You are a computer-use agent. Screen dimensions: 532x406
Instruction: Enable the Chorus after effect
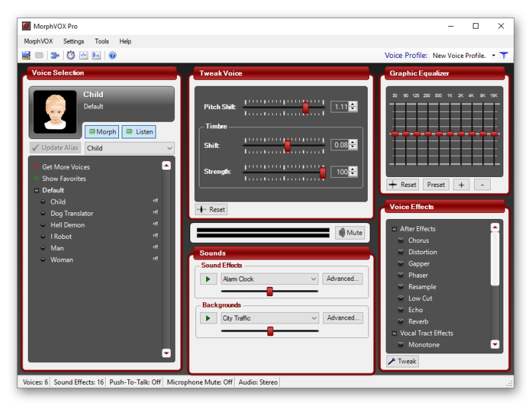pyautogui.click(x=401, y=240)
